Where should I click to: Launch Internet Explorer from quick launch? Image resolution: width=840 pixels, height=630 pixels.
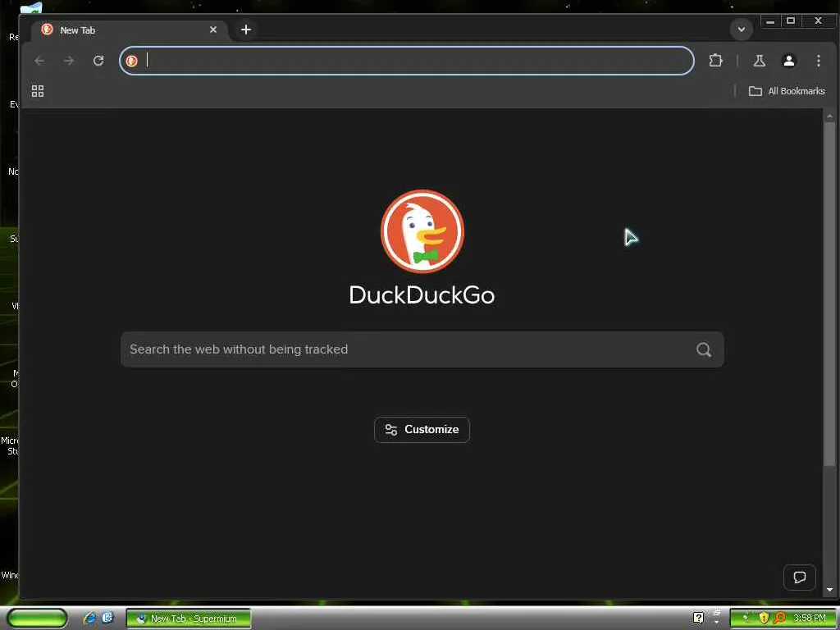pyautogui.click(x=89, y=618)
